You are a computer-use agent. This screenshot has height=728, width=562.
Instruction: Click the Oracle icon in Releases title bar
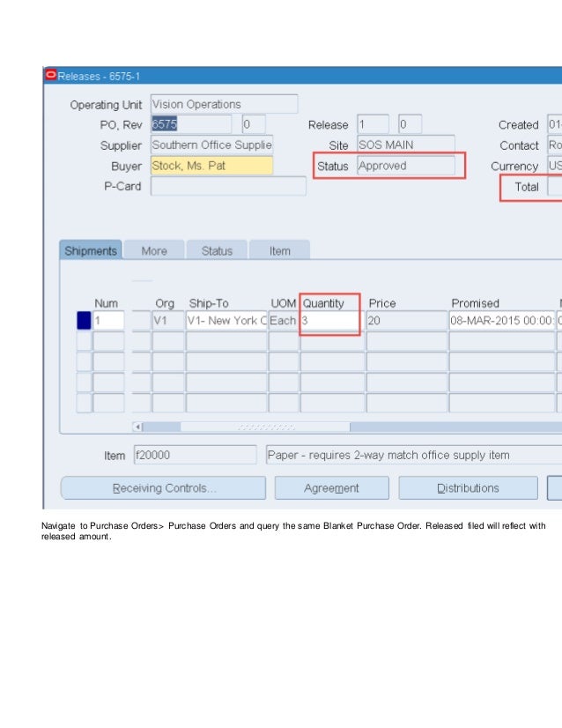click(50, 75)
